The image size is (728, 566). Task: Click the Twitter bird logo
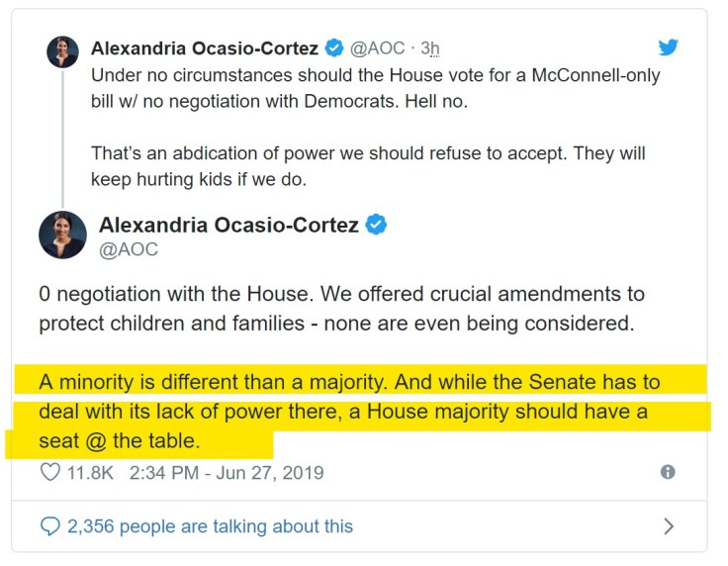coord(669,47)
